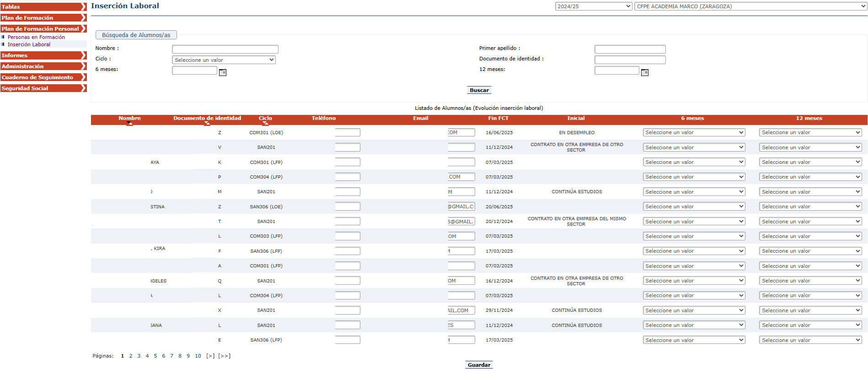Sort using the arrow under Ciclo header
868x386 pixels.
[265, 123]
